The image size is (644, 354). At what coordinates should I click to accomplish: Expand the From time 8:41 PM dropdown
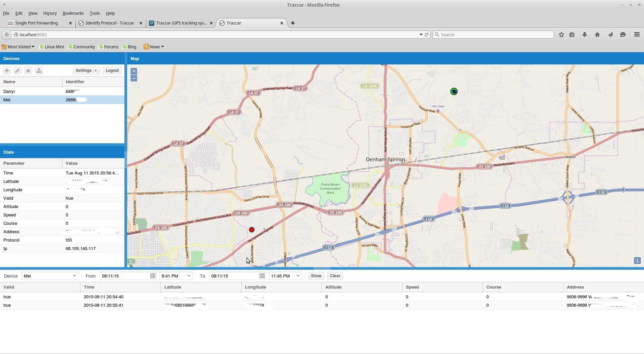[189, 276]
